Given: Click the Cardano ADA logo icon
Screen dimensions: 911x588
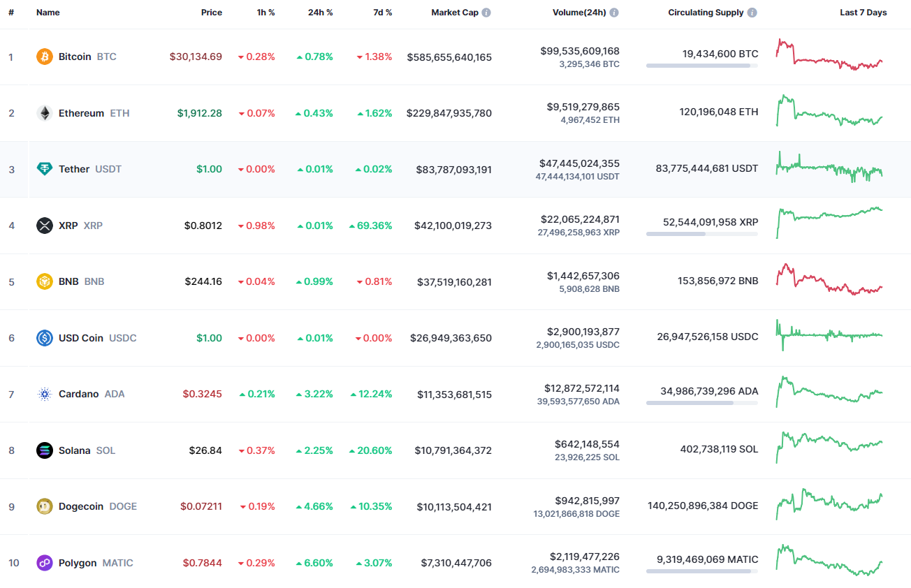Looking at the screenshot, I should click(45, 394).
